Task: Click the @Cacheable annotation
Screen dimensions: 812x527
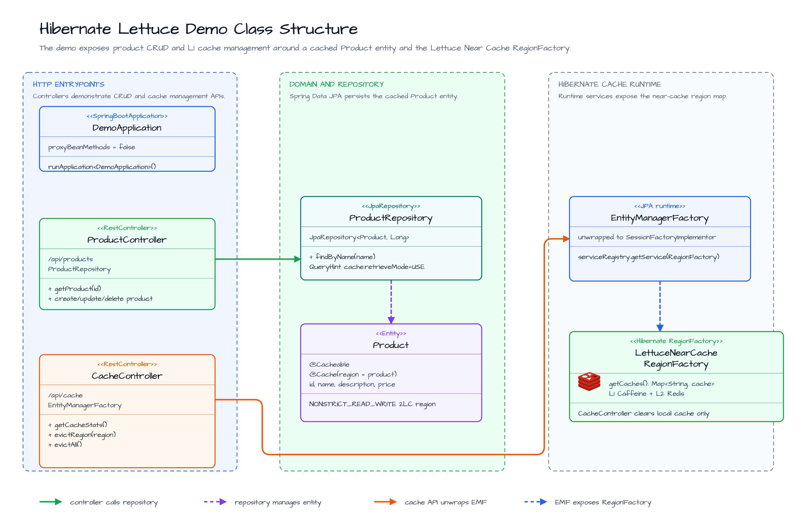Action: [329, 365]
